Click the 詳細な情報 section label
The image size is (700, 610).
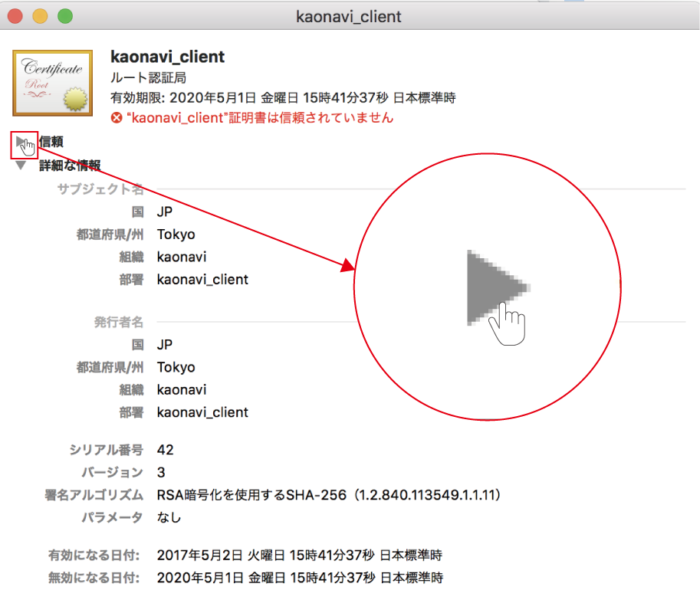[70, 166]
